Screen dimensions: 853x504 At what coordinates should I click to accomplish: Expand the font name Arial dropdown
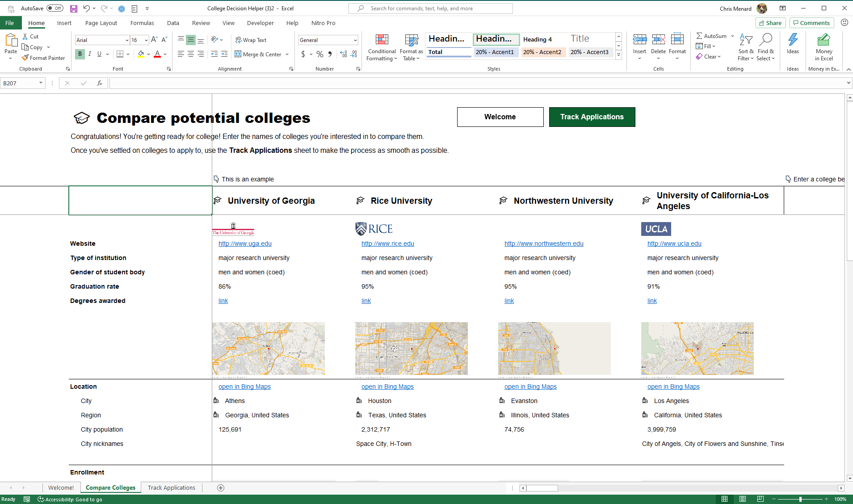127,40
